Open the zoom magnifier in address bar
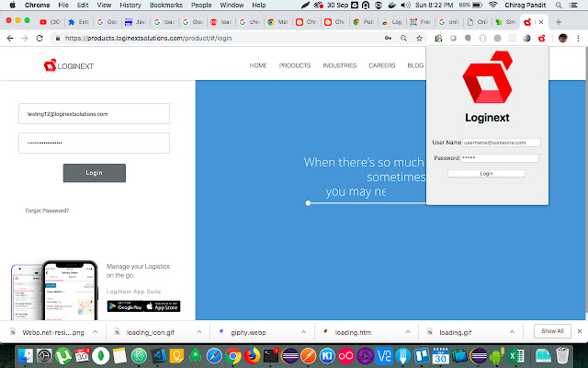 click(x=403, y=39)
